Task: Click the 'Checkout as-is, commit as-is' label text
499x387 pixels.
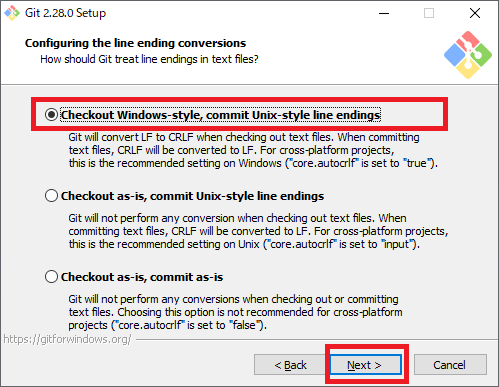Action: [142, 277]
